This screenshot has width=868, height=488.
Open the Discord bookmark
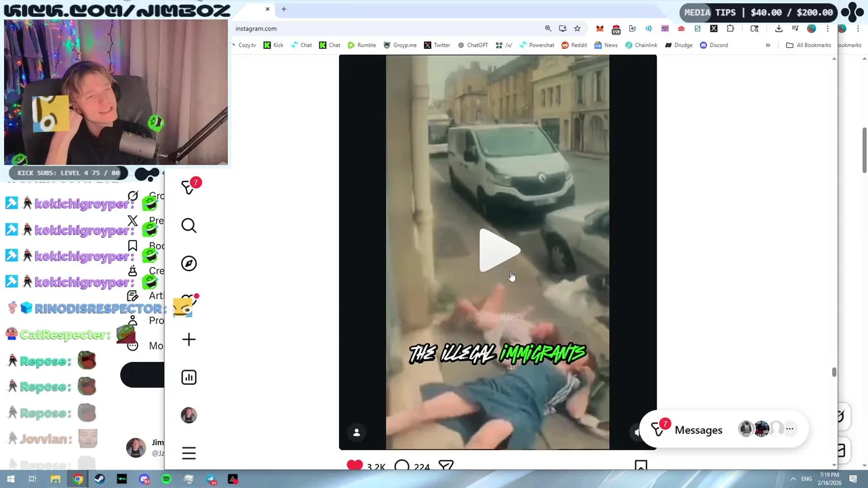tap(714, 45)
